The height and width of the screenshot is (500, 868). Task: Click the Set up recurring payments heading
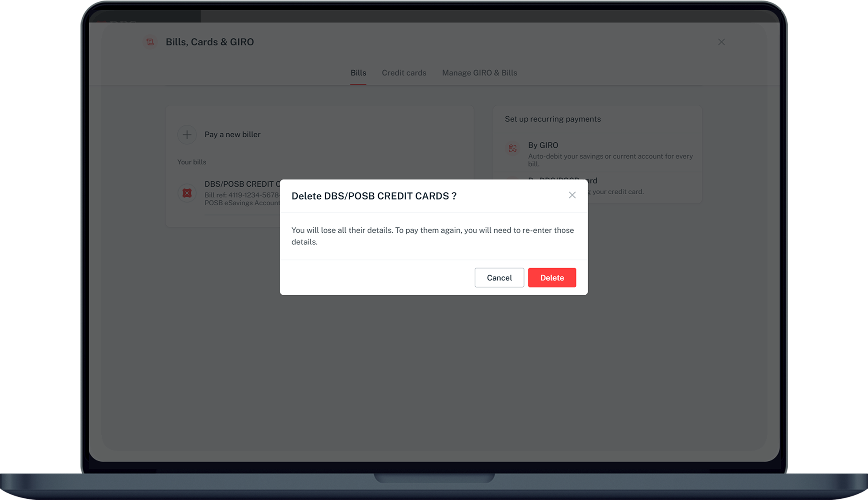click(552, 119)
